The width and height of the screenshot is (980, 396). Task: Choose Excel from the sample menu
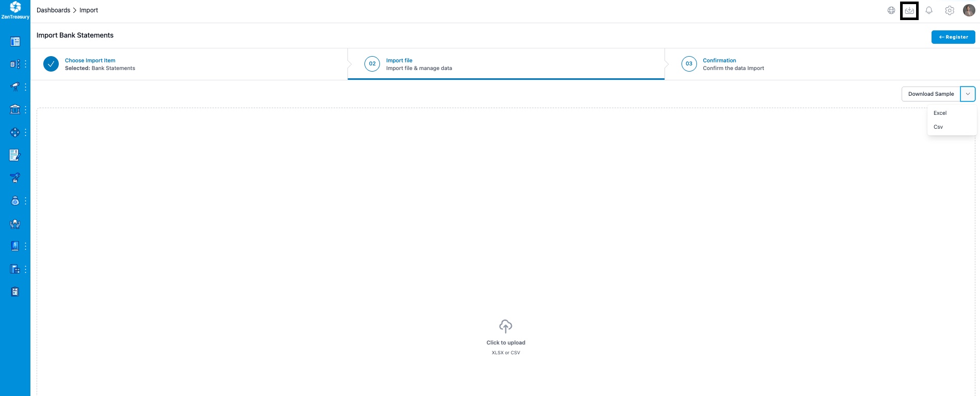click(x=952, y=113)
